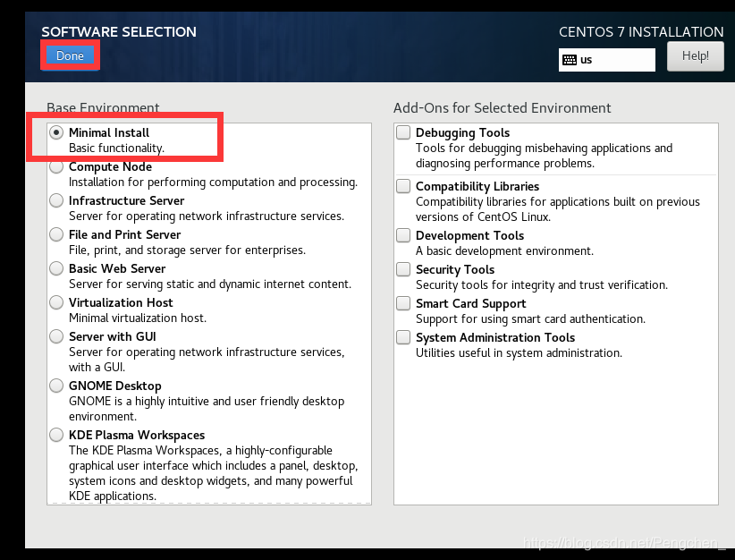Click the CENTOS 7 INSTALLATION title
This screenshot has height=560, width=735.
coord(641,32)
